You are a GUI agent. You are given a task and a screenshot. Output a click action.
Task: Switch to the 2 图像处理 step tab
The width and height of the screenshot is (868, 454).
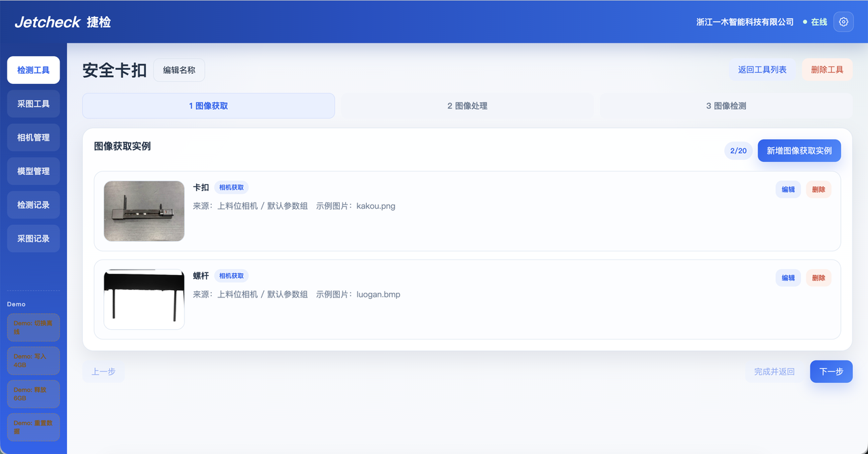pos(467,106)
